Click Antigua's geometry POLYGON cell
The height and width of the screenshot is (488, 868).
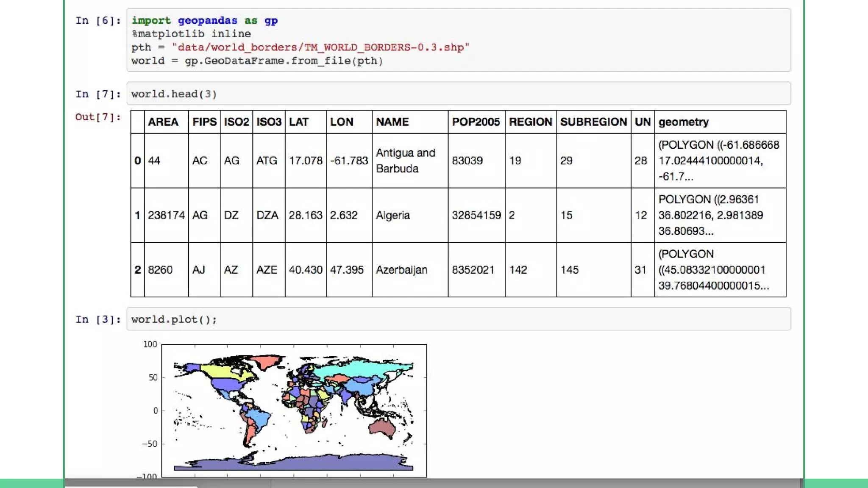click(x=720, y=161)
